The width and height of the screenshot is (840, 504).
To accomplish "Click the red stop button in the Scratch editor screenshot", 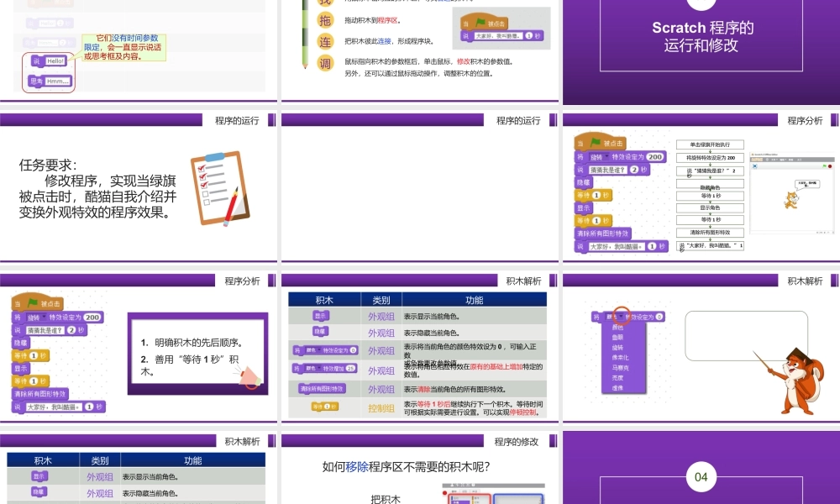I will [x=829, y=166].
